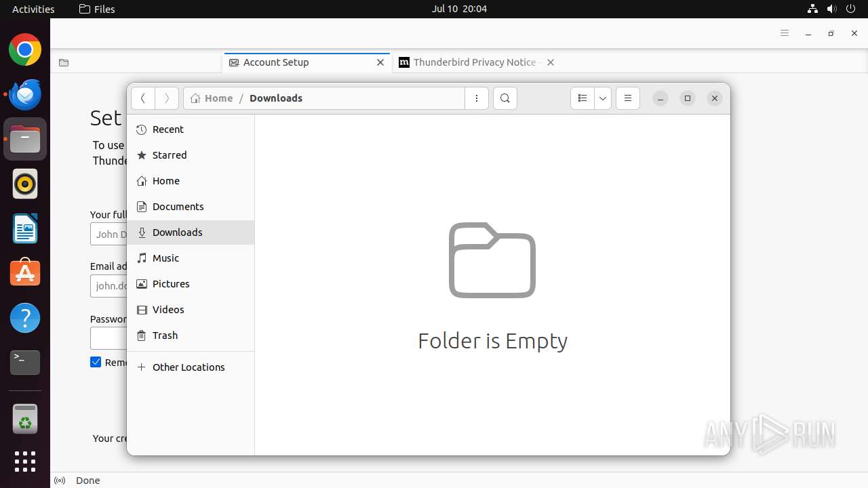This screenshot has width=868, height=488.
Task: Close the Thunderbird Privacy Notice tab
Action: point(551,62)
